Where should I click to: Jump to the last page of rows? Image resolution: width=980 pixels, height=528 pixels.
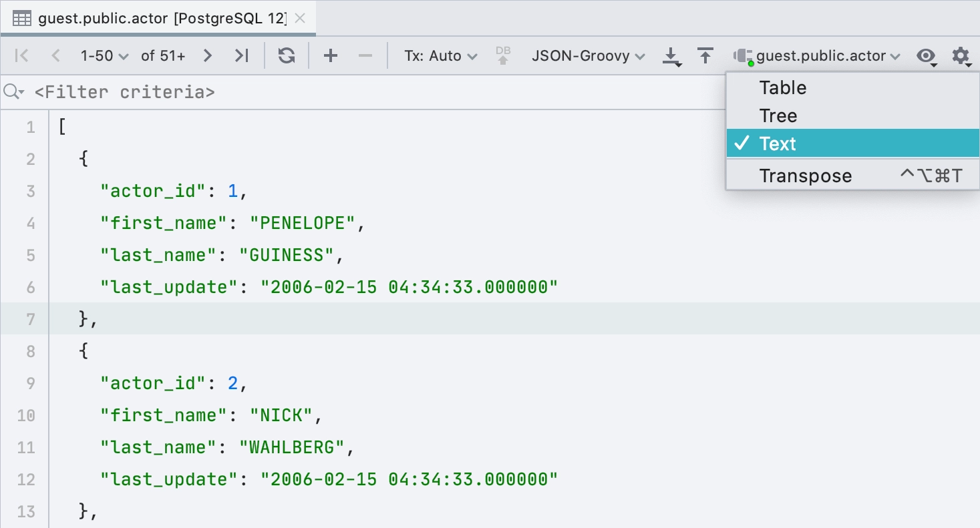[242, 55]
